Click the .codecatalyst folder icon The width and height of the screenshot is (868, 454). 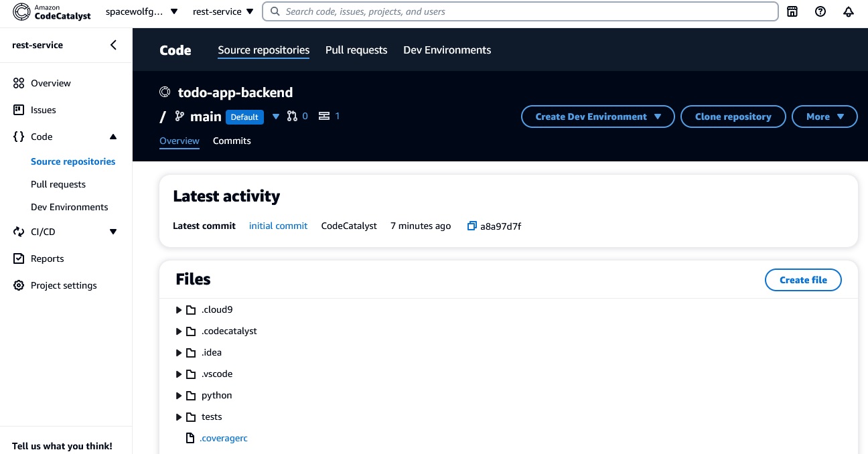[x=191, y=331]
